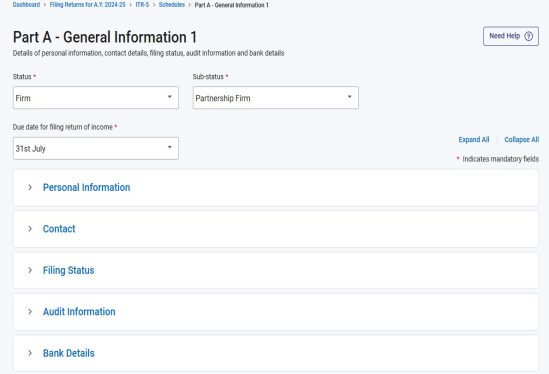The width and height of the screenshot is (549, 374).
Task: Click Expand All link
Action: 474,139
